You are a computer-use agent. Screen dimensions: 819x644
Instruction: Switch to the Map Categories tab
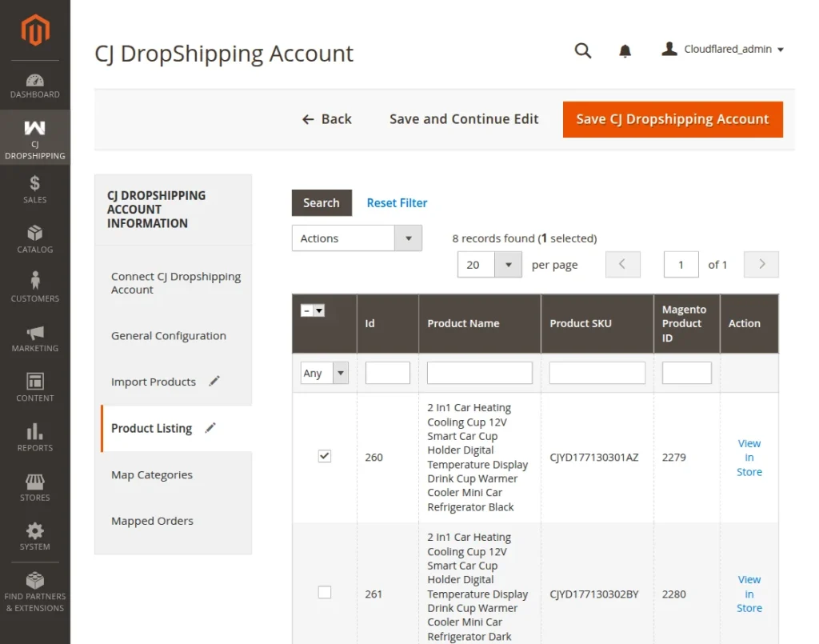pyautogui.click(x=152, y=474)
